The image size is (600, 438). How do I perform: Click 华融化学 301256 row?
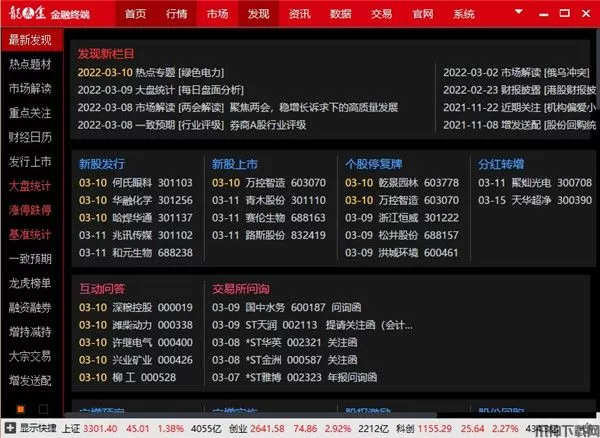(136, 200)
